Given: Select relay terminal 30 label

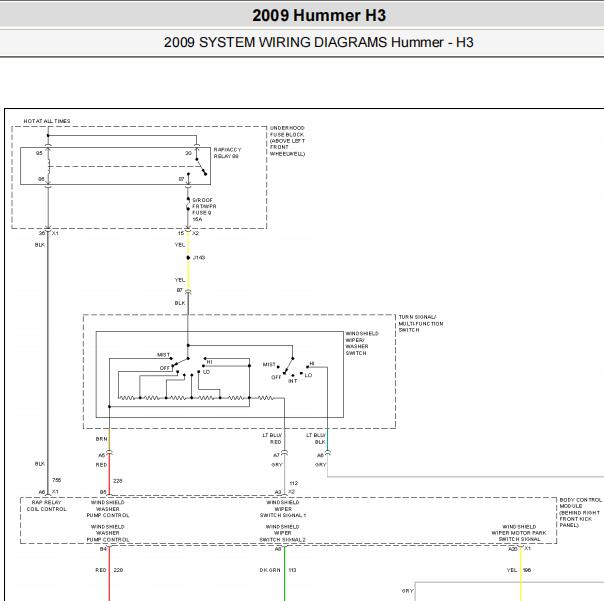Looking at the screenshot, I should coord(188,153).
